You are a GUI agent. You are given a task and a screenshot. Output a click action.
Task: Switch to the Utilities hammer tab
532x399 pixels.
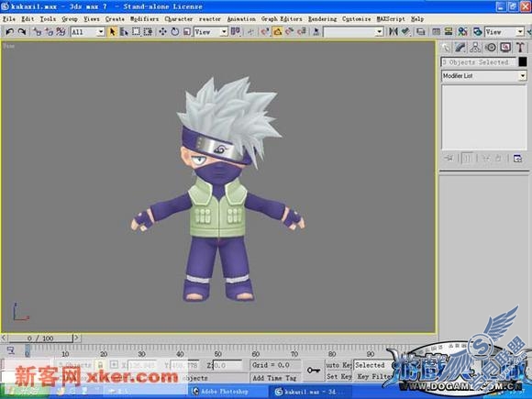[x=520, y=47]
